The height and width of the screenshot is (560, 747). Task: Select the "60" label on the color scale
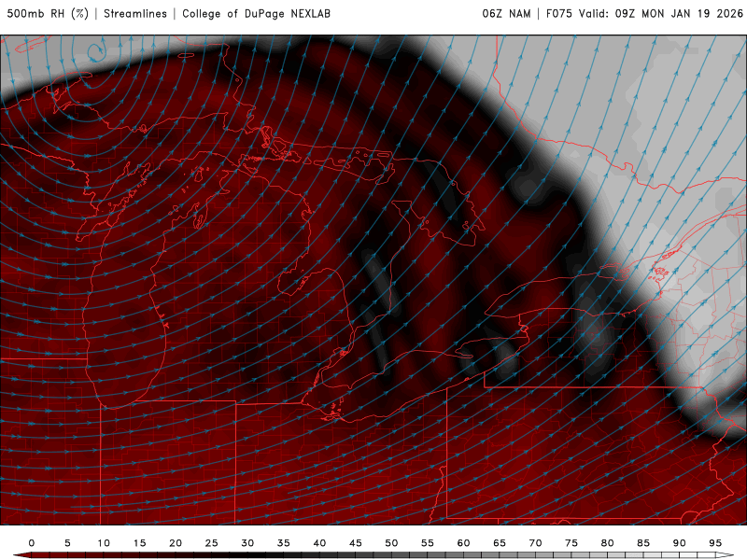[463, 543]
